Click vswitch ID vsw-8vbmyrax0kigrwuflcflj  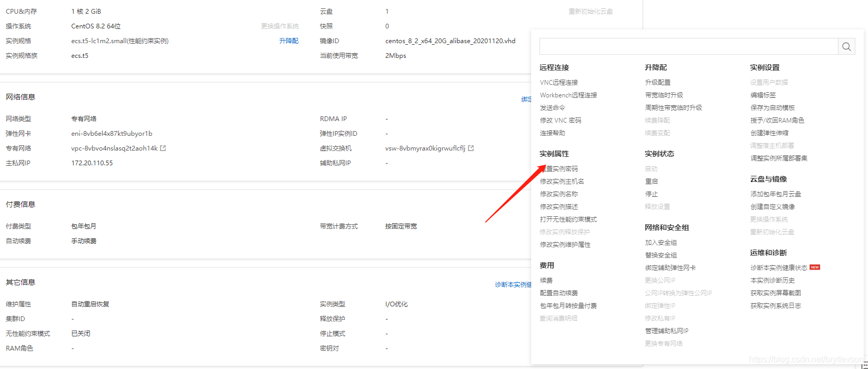425,148
